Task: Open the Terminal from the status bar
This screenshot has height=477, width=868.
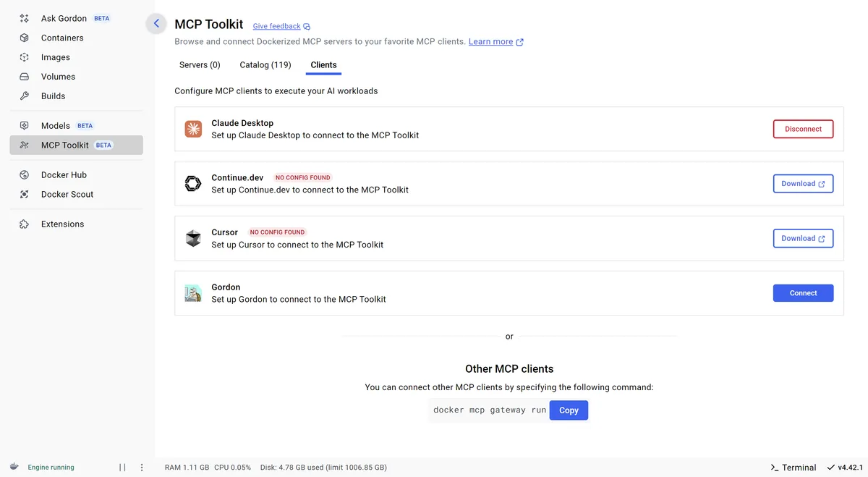Action: 793,468
